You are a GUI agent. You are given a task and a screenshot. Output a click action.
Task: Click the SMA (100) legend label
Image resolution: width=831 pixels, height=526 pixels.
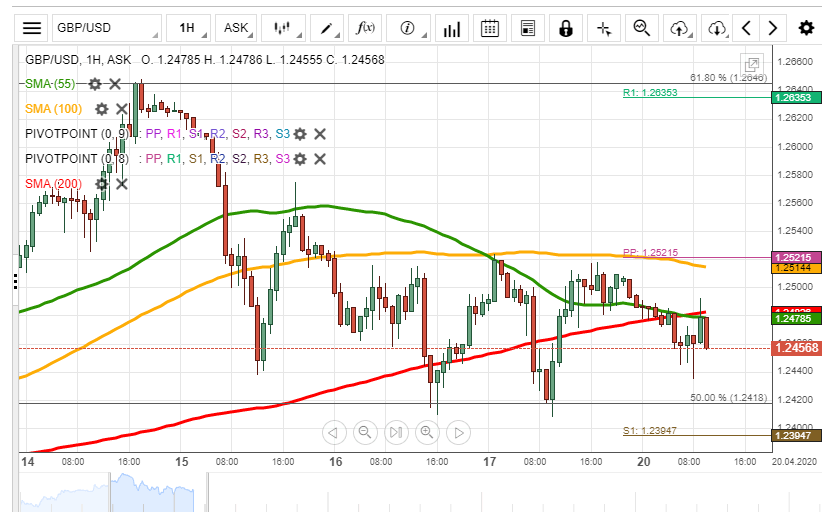pos(54,109)
